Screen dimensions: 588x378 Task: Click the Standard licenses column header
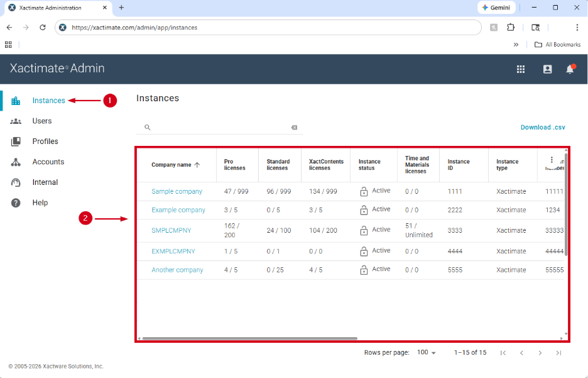pyautogui.click(x=278, y=165)
